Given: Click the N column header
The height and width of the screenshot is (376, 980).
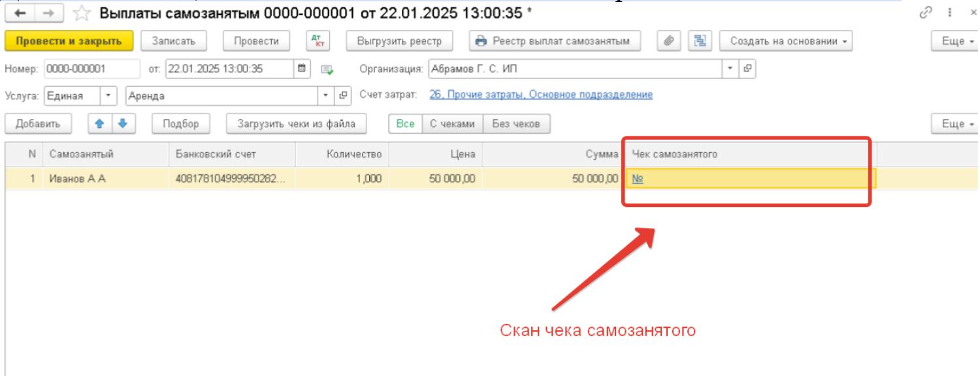Looking at the screenshot, I should [24, 154].
